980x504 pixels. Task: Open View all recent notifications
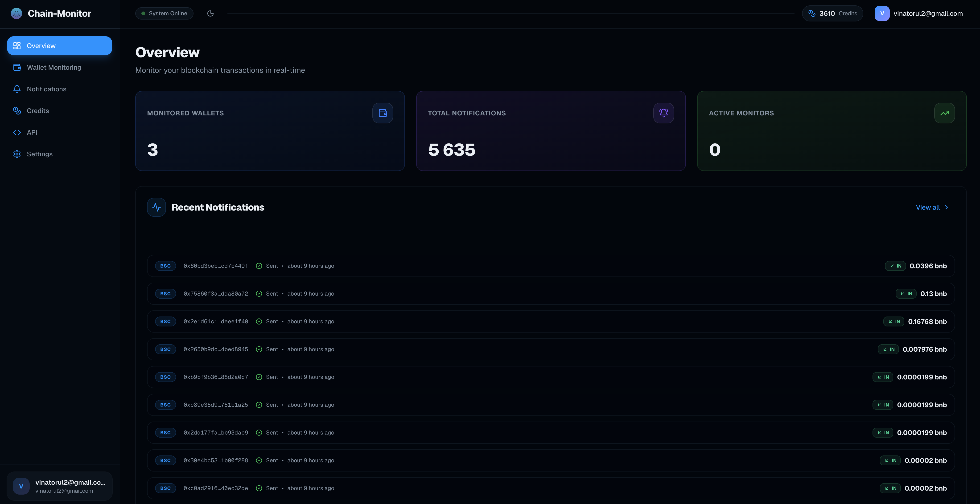click(927, 207)
